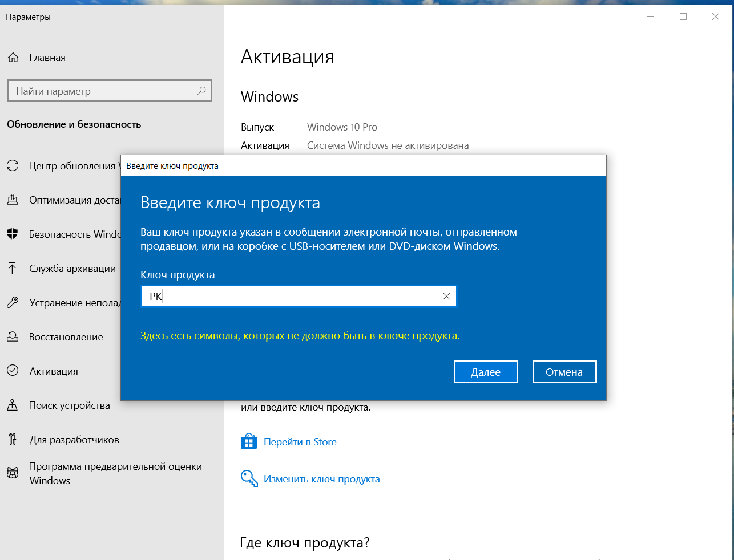734x560 pixels.
Task: Click the Введите ключ продукта title bar
Action: pyautogui.click(x=364, y=166)
